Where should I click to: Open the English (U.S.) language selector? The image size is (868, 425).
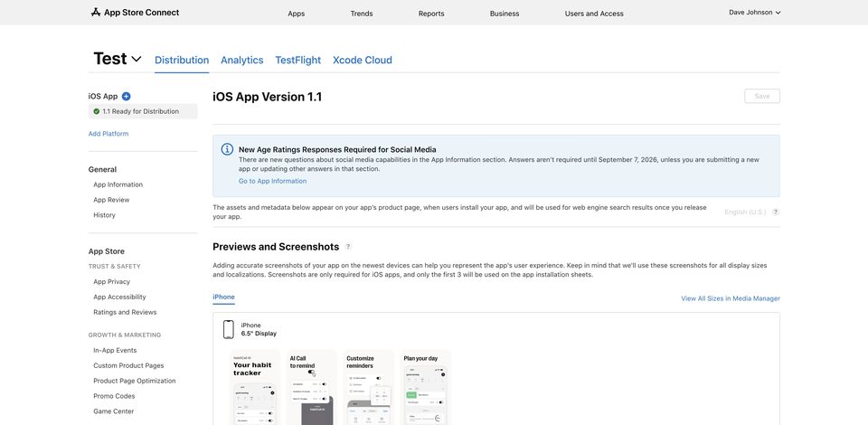[745, 212]
